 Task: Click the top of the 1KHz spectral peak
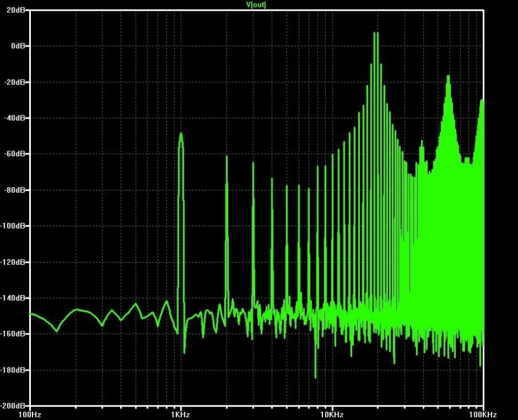click(181, 133)
